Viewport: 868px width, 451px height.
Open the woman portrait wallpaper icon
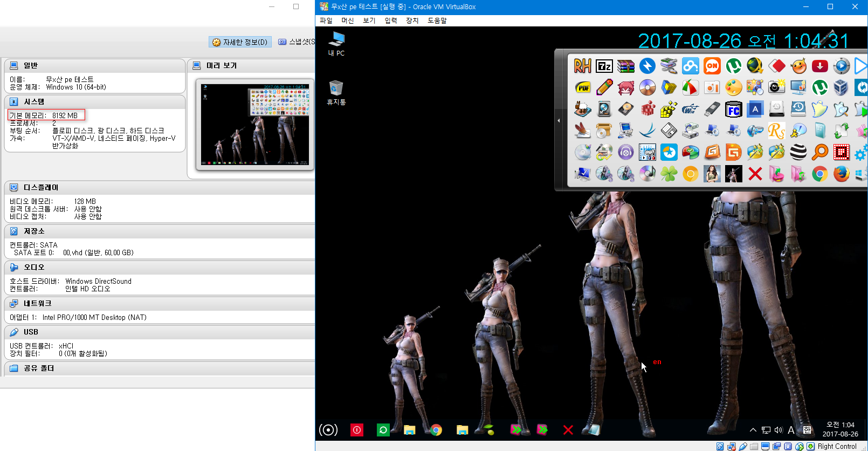[x=712, y=174]
